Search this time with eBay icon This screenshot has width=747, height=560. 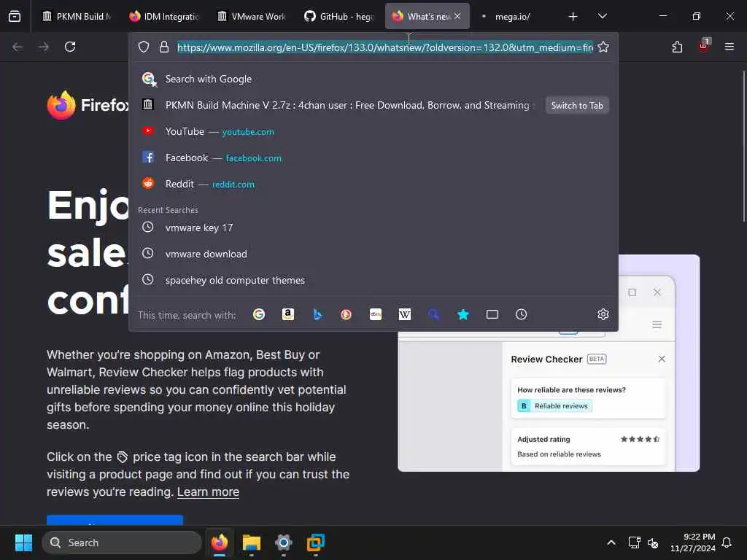376,314
